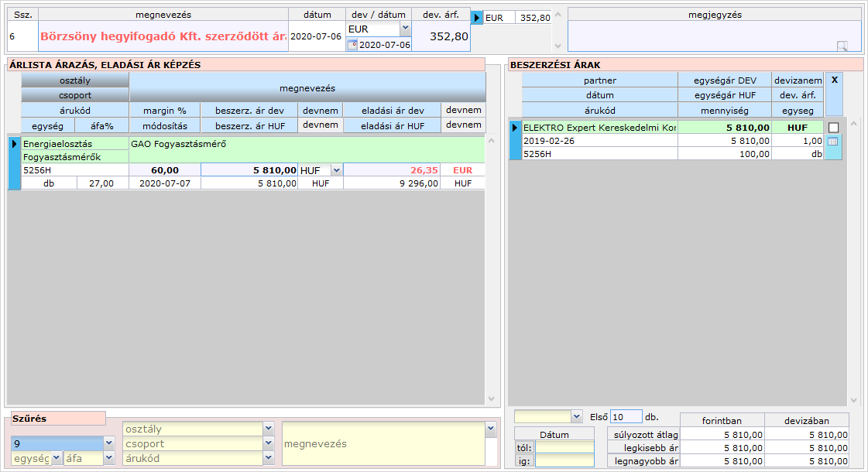868x472 pixels.
Task: Expand the csoport filter dropdown
Action: click(268, 444)
